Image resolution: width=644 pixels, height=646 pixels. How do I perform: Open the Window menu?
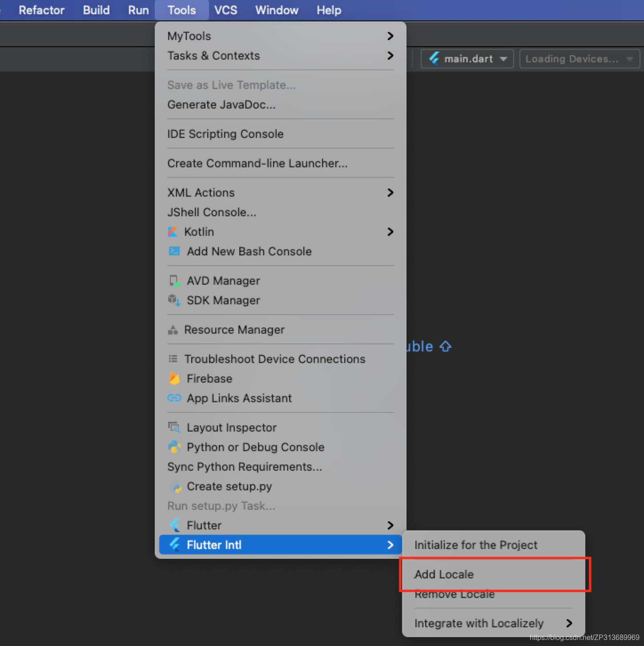point(277,10)
